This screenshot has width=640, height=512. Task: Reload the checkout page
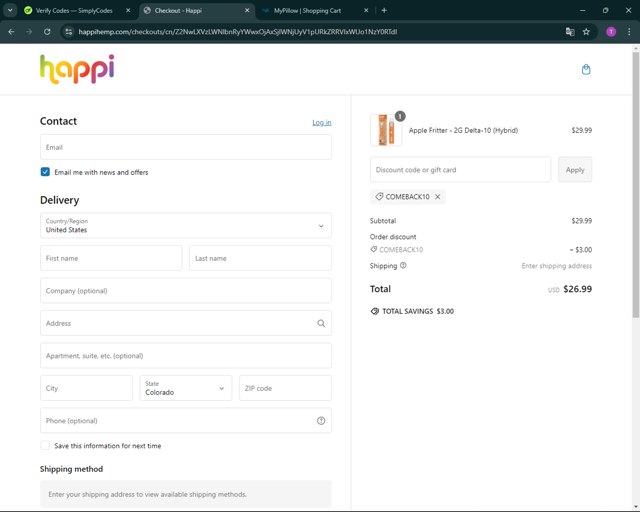[47, 32]
